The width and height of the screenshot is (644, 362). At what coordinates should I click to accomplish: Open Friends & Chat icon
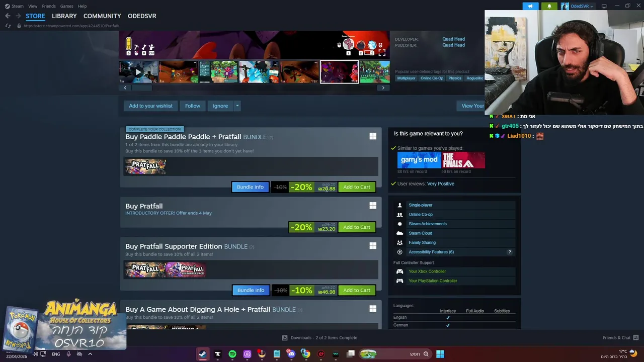[635, 337]
